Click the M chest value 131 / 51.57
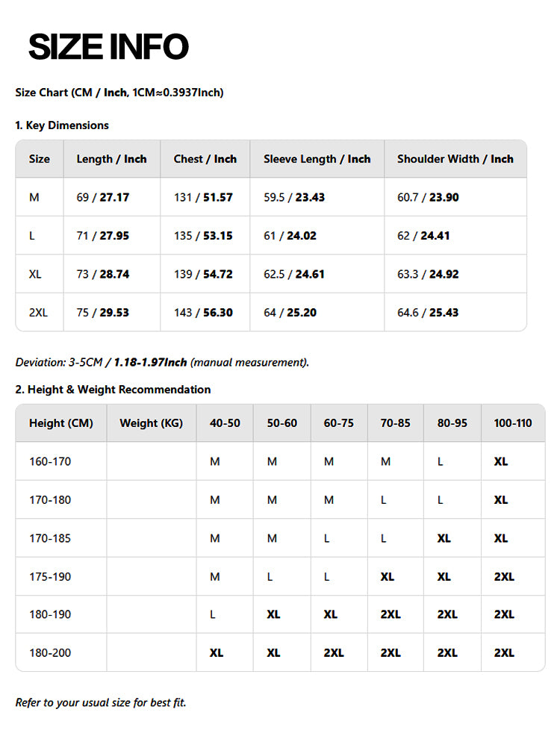The image size is (560, 733). point(203,198)
